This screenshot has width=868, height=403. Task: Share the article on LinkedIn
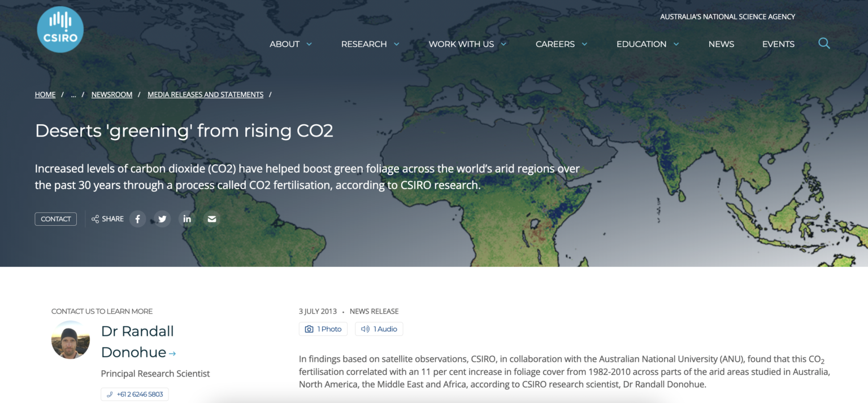coord(187,218)
